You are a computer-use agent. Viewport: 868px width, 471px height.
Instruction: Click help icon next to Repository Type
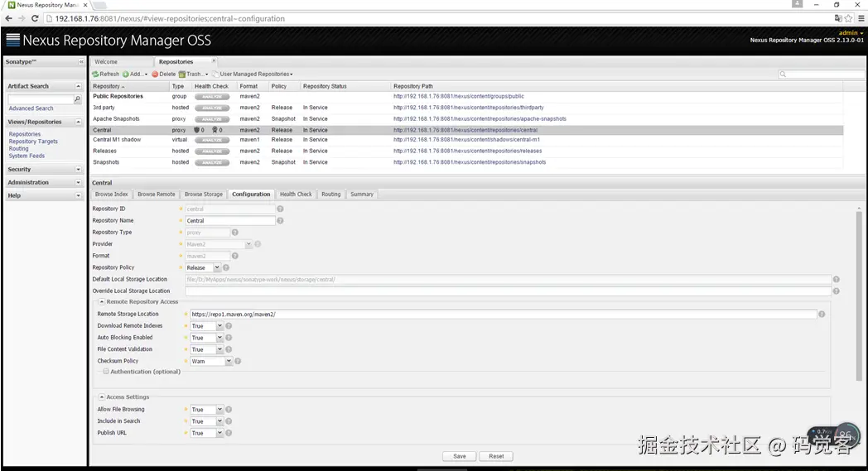[x=234, y=233]
